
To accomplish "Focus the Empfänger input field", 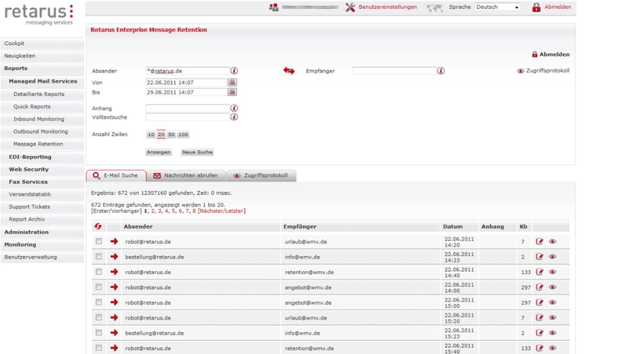I will (394, 71).
